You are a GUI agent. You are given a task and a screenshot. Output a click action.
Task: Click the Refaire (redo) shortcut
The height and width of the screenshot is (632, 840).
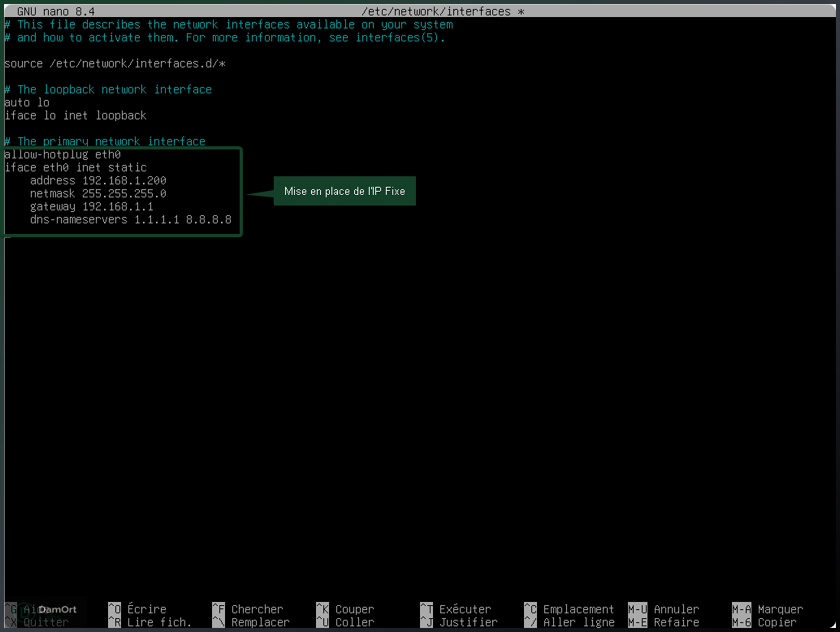[x=678, y=622]
